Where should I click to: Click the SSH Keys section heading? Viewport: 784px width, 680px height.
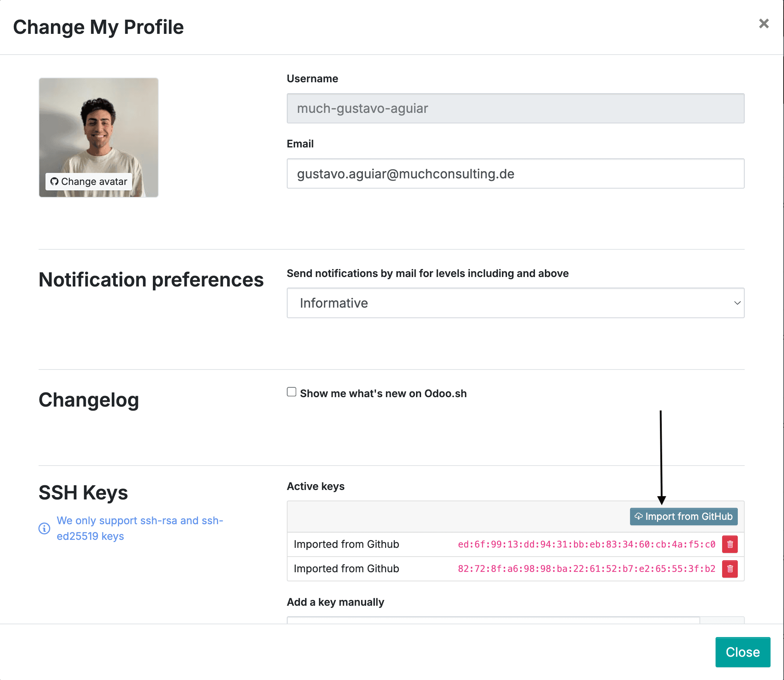(83, 493)
